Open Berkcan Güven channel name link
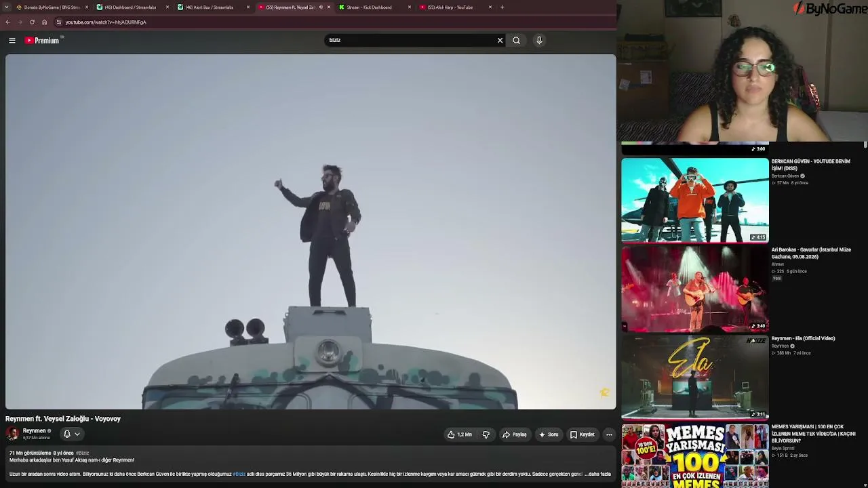This screenshot has width=868, height=488. point(785,176)
